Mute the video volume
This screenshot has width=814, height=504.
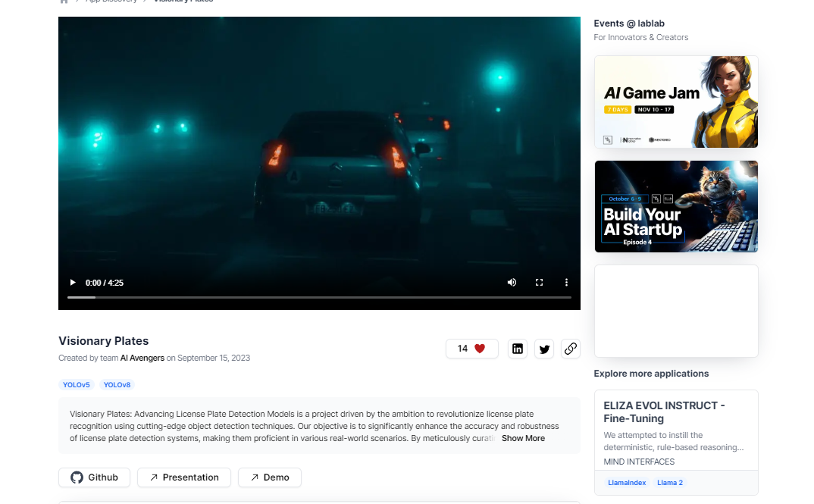(x=512, y=283)
